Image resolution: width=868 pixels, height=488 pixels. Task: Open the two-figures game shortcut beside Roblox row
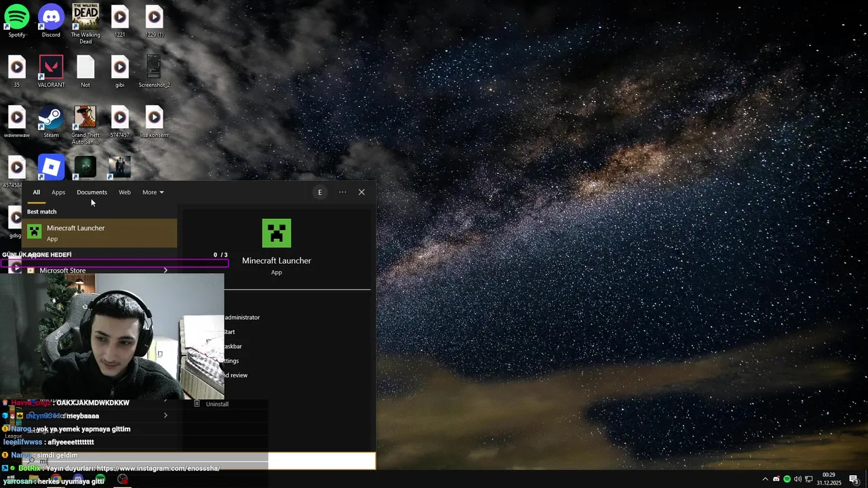pyautogui.click(x=120, y=167)
